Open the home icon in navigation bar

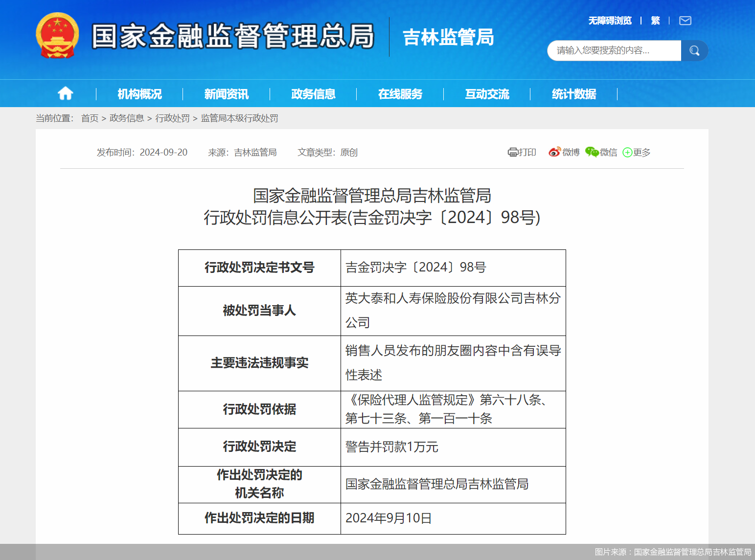[x=66, y=93]
